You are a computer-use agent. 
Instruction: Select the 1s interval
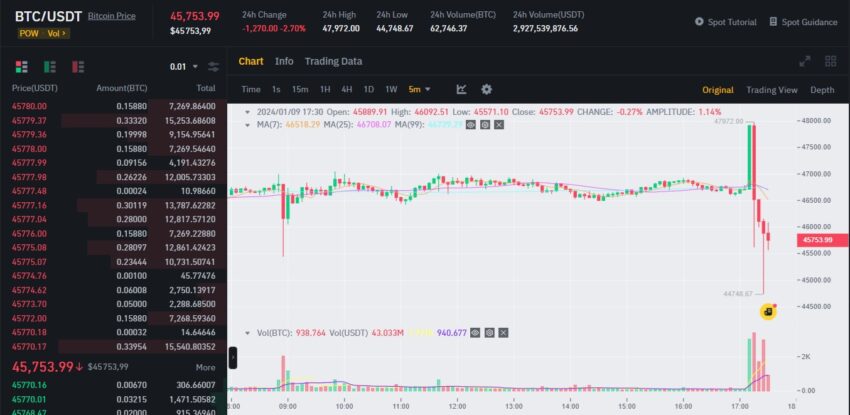coord(276,89)
